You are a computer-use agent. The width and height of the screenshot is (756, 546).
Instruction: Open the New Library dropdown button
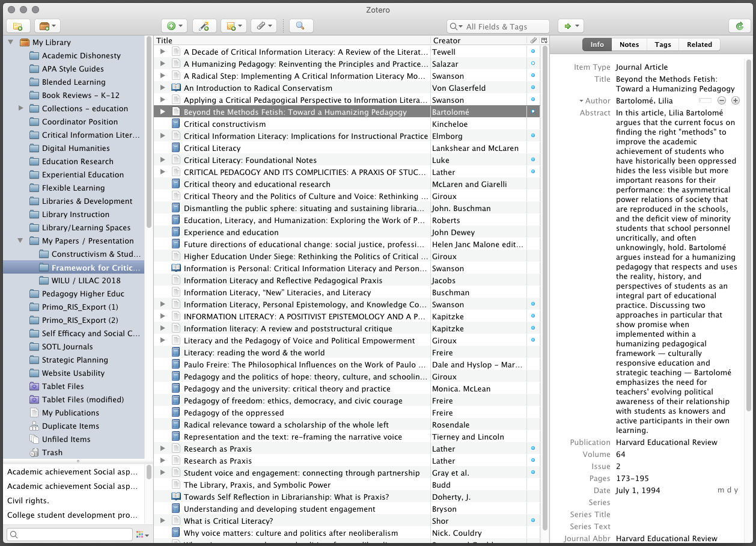47,26
